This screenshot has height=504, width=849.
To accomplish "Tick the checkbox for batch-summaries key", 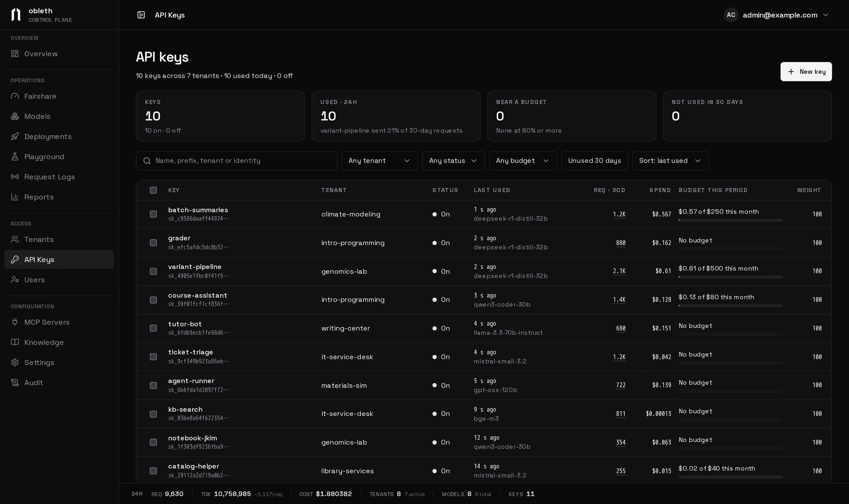I will 153,214.
